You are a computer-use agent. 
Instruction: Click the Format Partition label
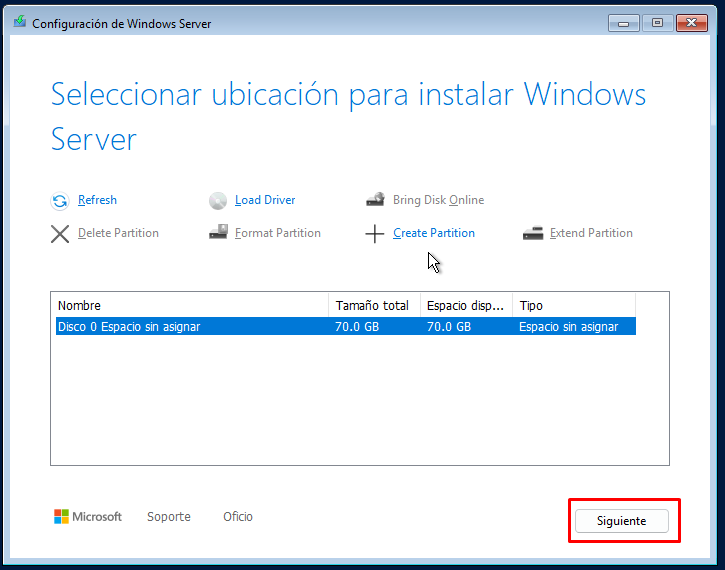click(x=277, y=233)
